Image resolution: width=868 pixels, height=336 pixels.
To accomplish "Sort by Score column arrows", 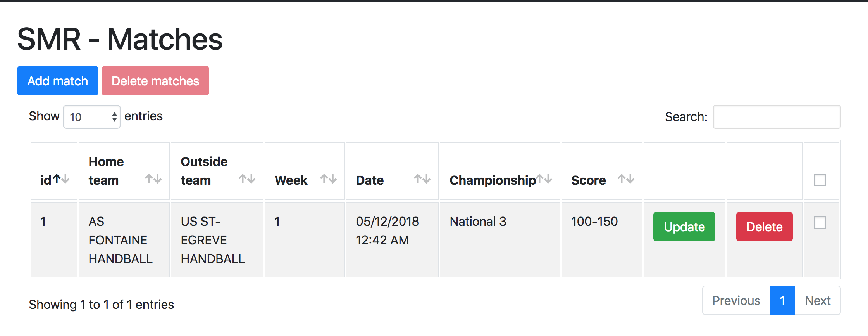I will point(626,179).
